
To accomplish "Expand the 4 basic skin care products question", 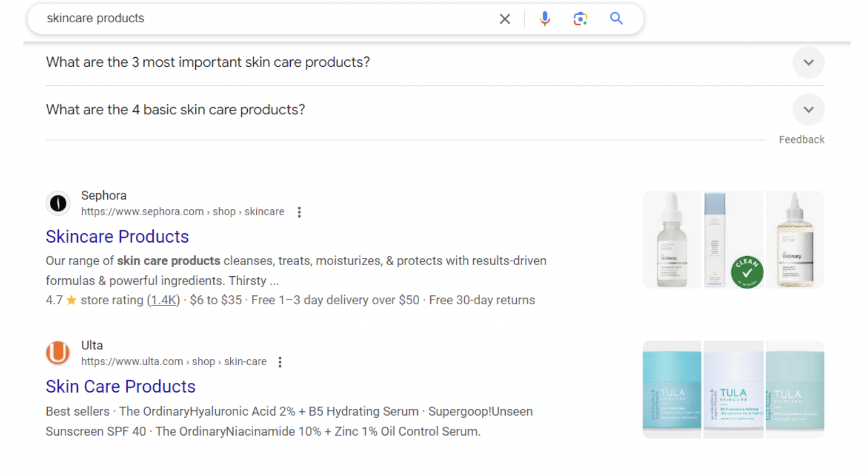I will click(808, 110).
